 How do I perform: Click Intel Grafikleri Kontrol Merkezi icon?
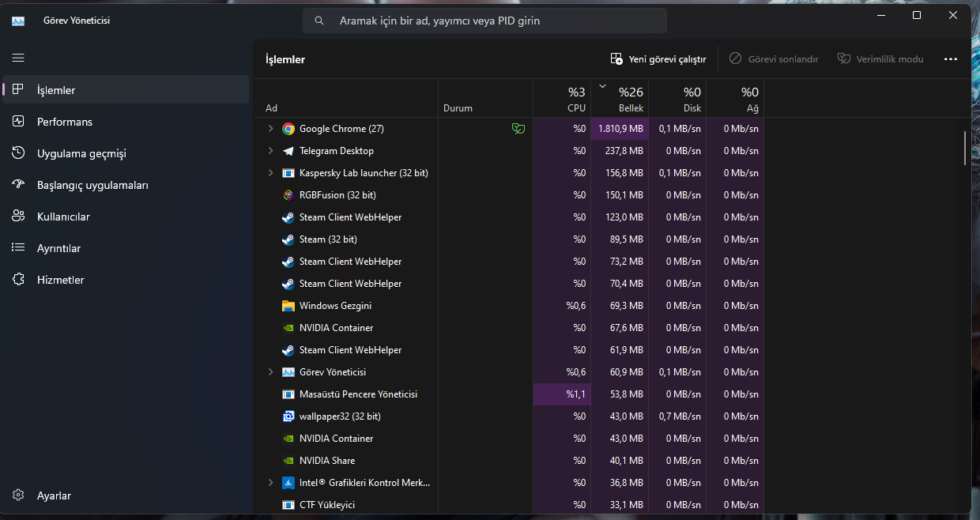click(x=288, y=483)
